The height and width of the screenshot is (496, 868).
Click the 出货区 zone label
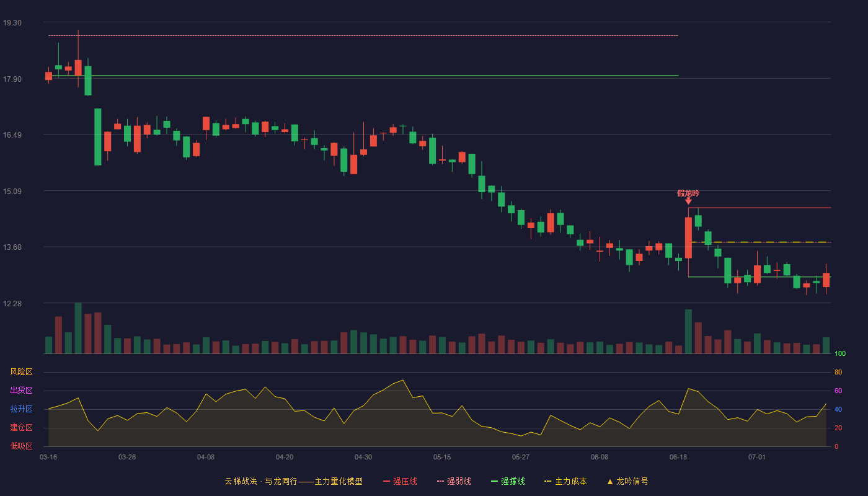coord(21,391)
